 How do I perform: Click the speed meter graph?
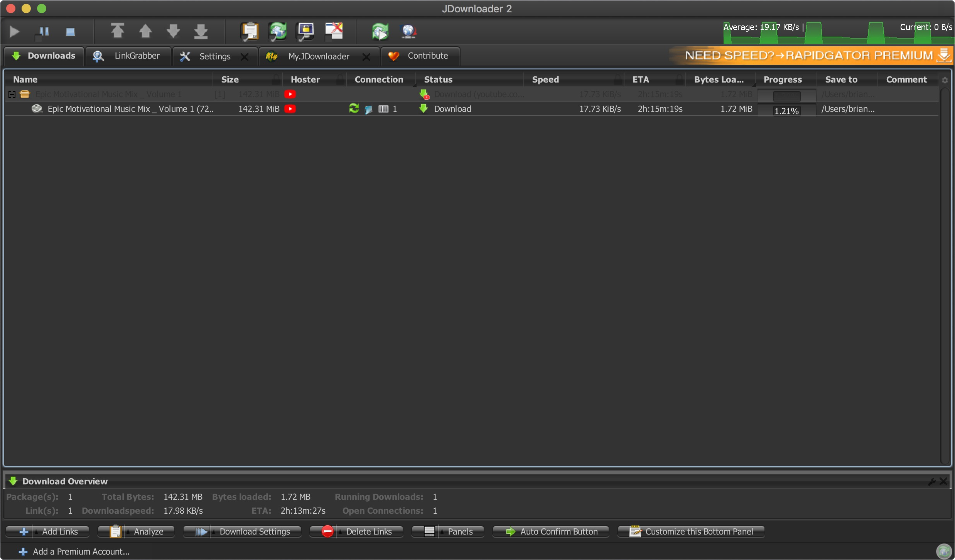point(839,32)
